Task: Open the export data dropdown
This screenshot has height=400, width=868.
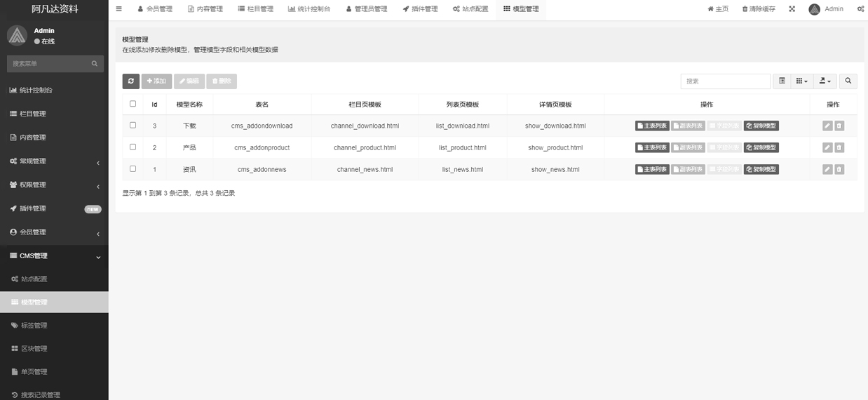Action: coord(825,81)
